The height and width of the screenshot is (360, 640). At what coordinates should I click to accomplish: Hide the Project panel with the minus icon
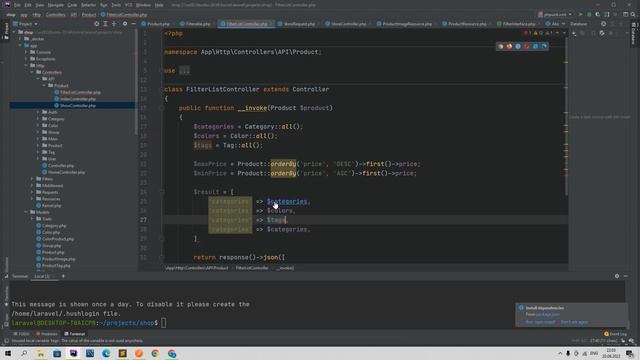tap(133, 24)
